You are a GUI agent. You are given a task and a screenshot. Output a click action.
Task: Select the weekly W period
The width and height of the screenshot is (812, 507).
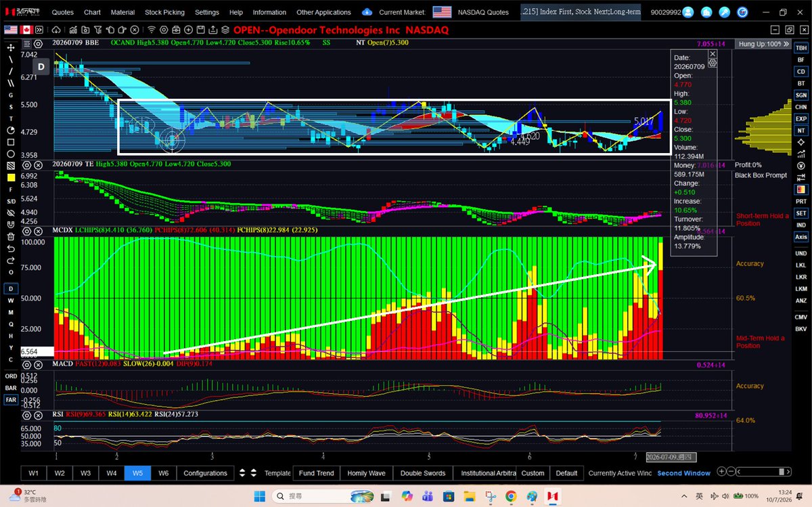coord(11,301)
